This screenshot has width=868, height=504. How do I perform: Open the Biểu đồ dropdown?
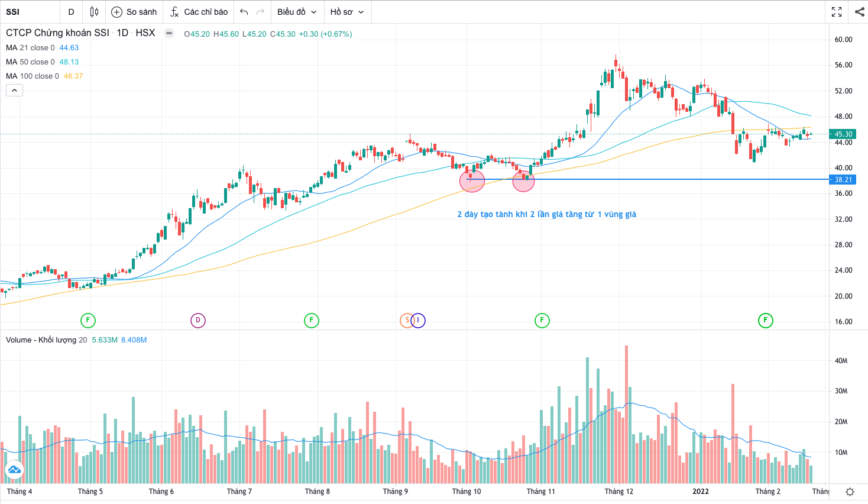point(297,12)
